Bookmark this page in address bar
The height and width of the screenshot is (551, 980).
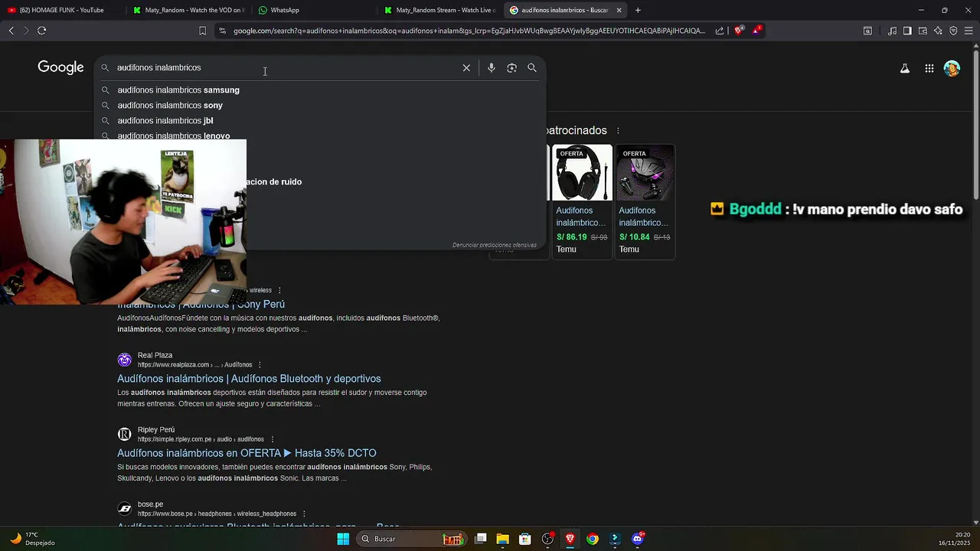(202, 31)
